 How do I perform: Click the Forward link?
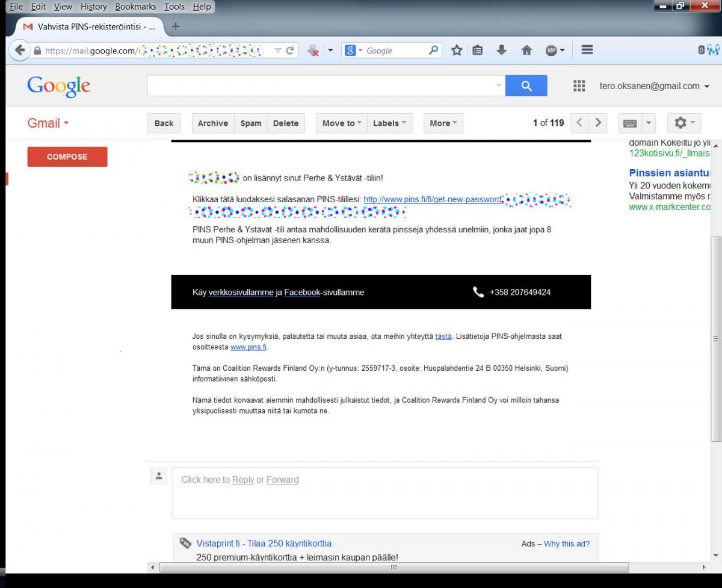[x=283, y=480]
